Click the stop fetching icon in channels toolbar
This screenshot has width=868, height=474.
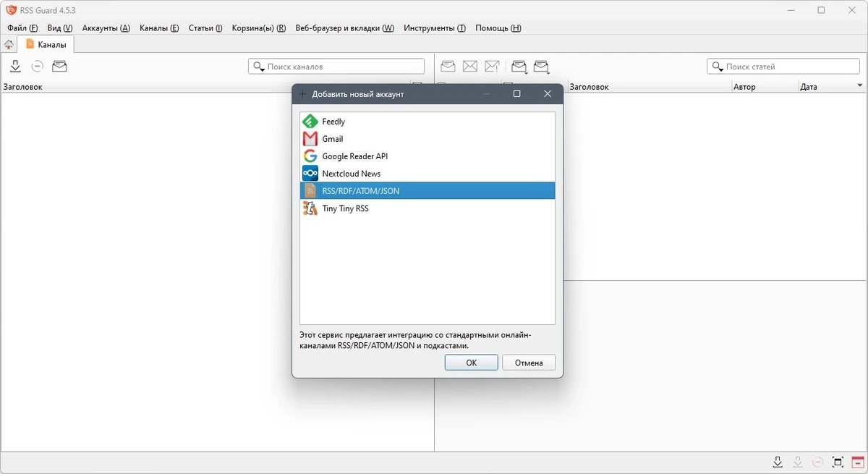37,67
